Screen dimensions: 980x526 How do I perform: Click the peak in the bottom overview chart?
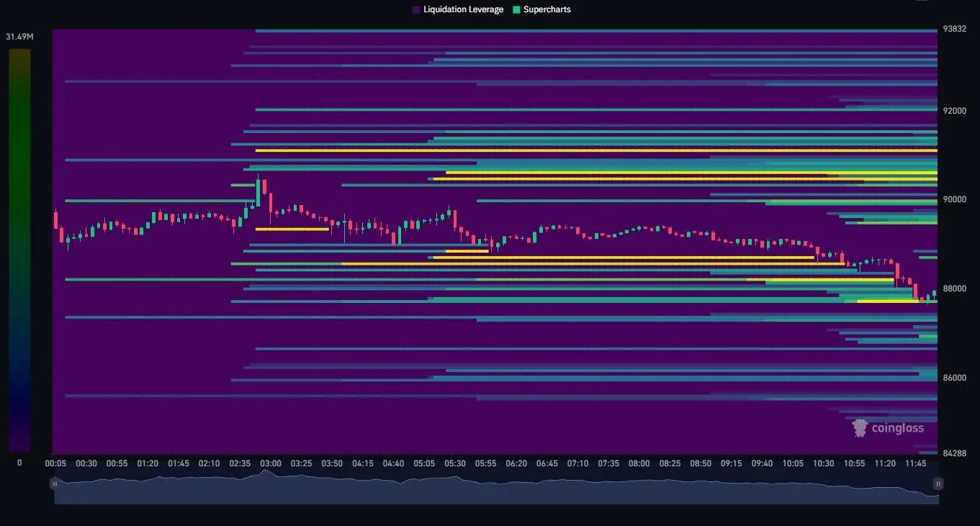click(x=266, y=472)
